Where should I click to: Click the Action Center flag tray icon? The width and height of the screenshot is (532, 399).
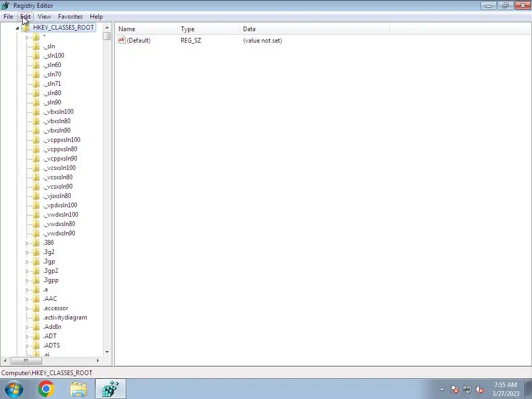455,389
